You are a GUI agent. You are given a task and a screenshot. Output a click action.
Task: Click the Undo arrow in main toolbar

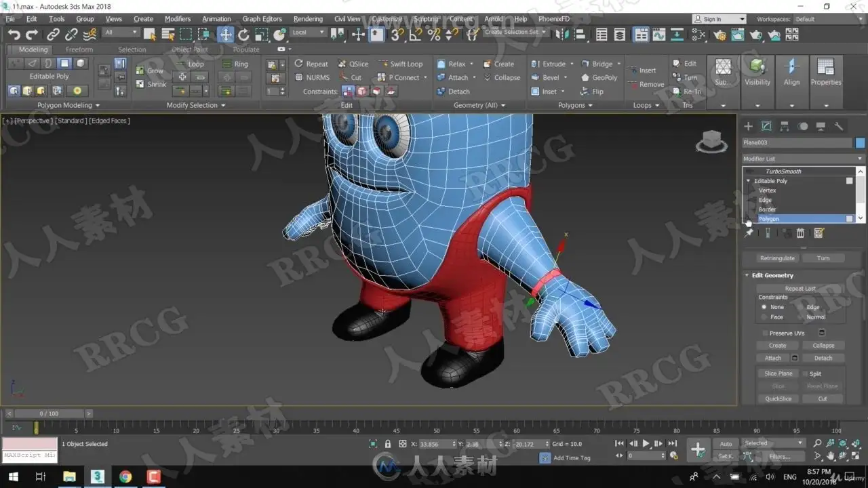(14, 35)
